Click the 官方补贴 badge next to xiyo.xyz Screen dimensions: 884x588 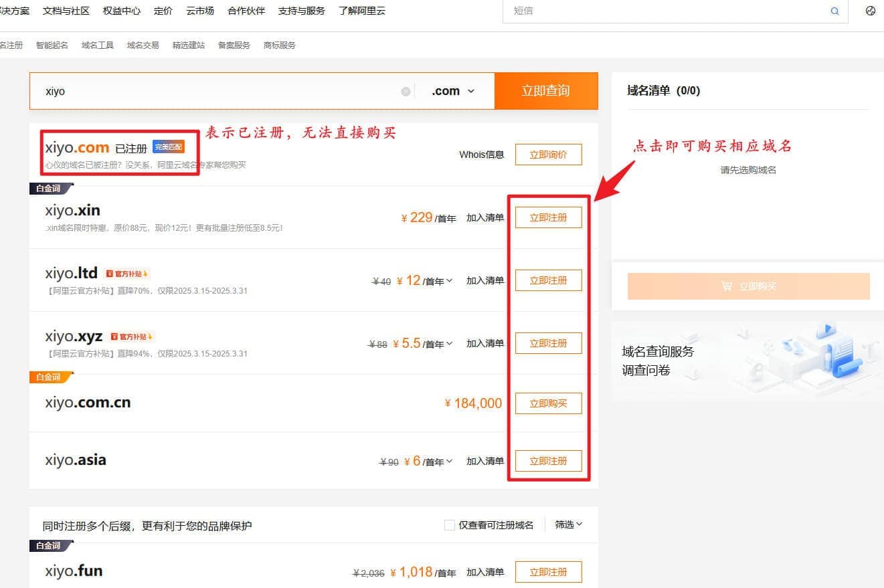point(132,336)
